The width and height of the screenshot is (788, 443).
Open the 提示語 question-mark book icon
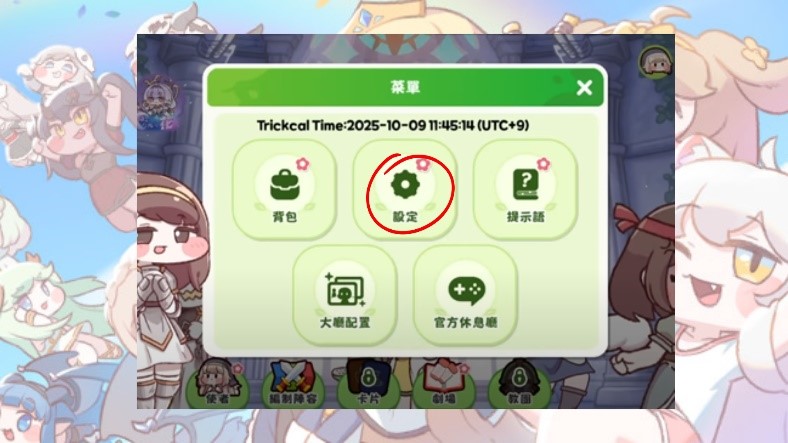[525, 189]
